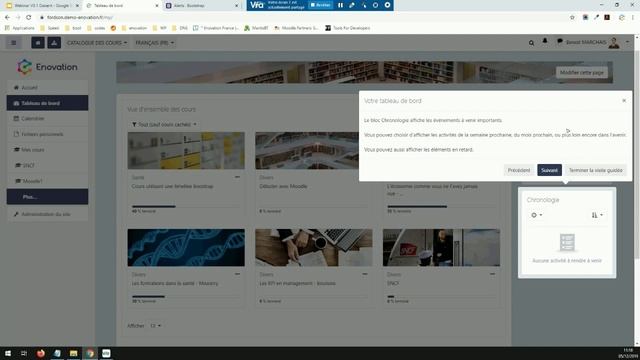Switch to the Tableau de bord browser tab
Viewport: 640px width, 360px height.
[x=121, y=6]
